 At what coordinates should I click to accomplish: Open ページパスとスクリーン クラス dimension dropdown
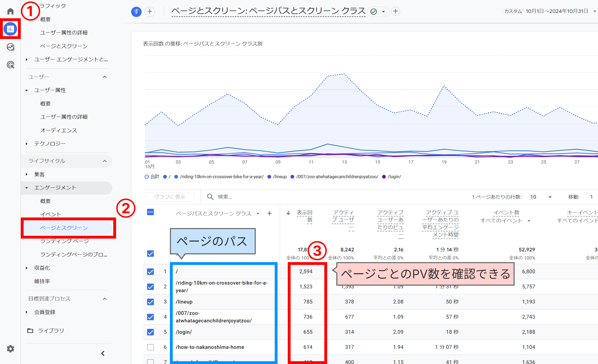[258, 213]
